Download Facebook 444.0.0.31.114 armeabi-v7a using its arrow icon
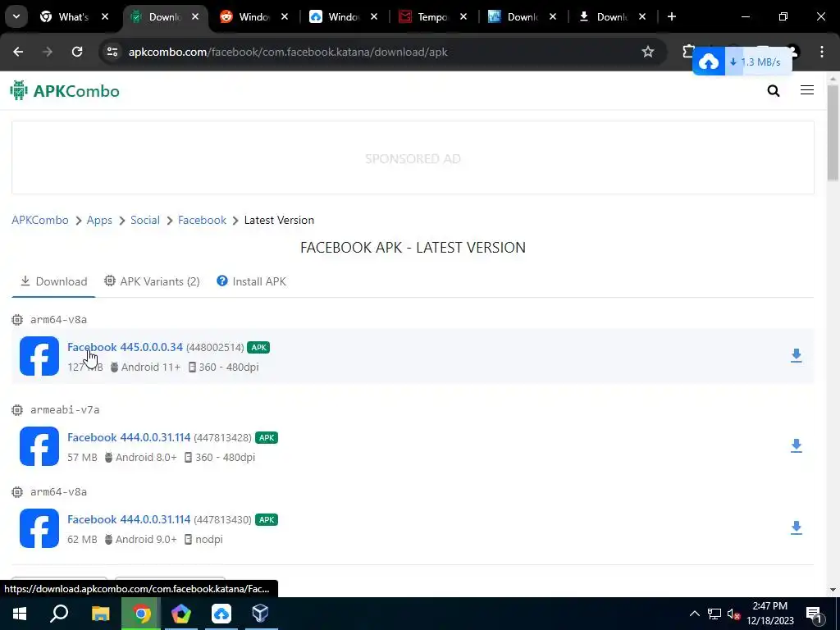This screenshot has height=630, width=840. (x=796, y=445)
